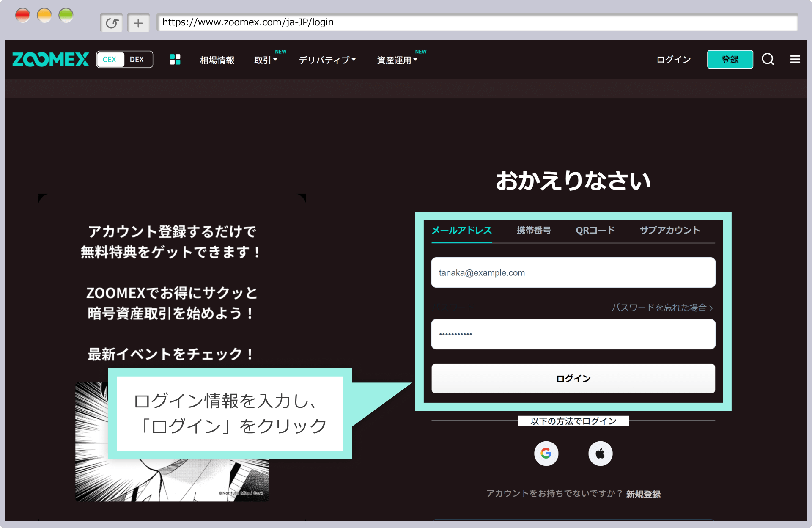The height and width of the screenshot is (528, 812).
Task: Expand the 取引 dropdown menu
Action: (x=266, y=60)
